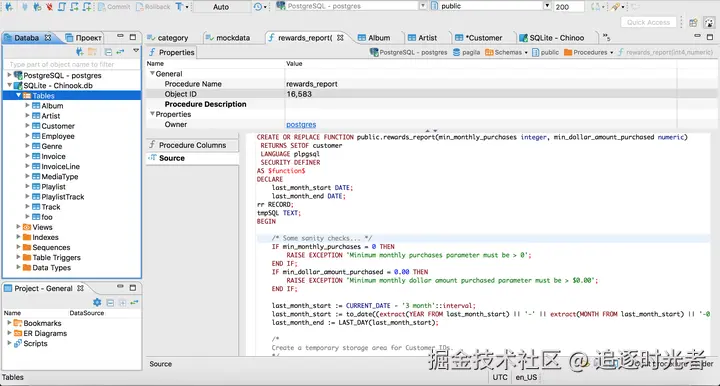Collapse the SQLite - Chinook.db node
The width and height of the screenshot is (720, 386).
[9, 85]
